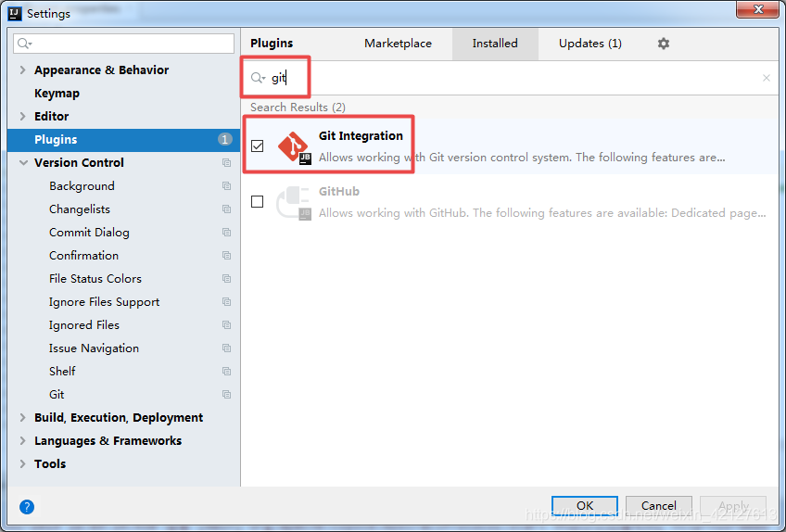Click Git Integration description text
This screenshot has width=786, height=532.
click(x=522, y=158)
